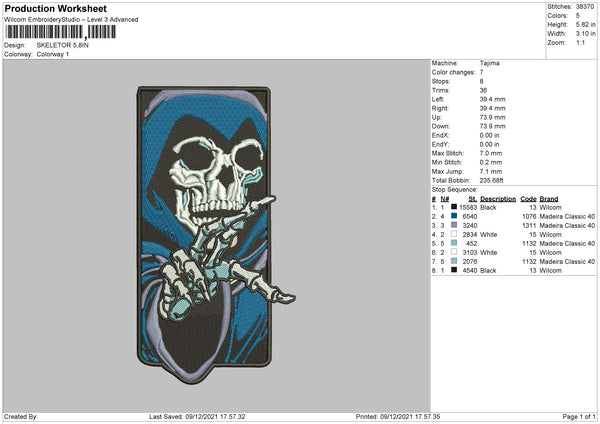The image size is (600, 424).
Task: Select the light blue swatch in stop row 5
Action: pyautogui.click(x=454, y=243)
